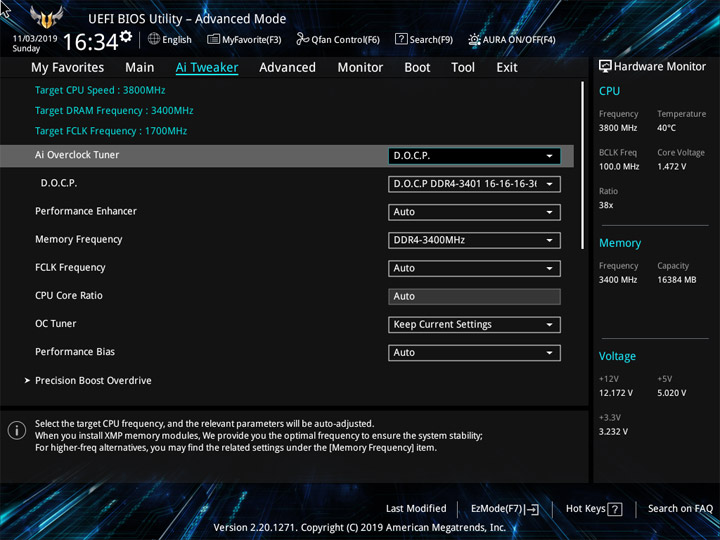The height and width of the screenshot is (540, 720).
Task: Click the Search question-mark icon
Action: (x=401, y=39)
